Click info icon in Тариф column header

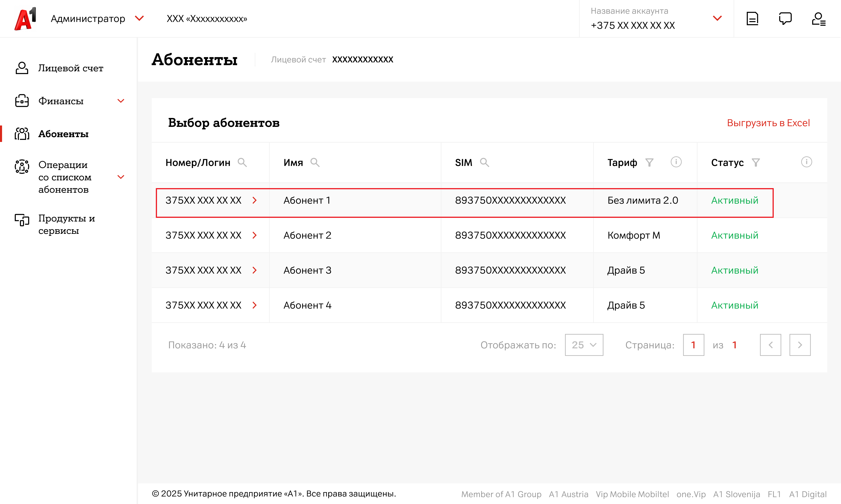(676, 162)
